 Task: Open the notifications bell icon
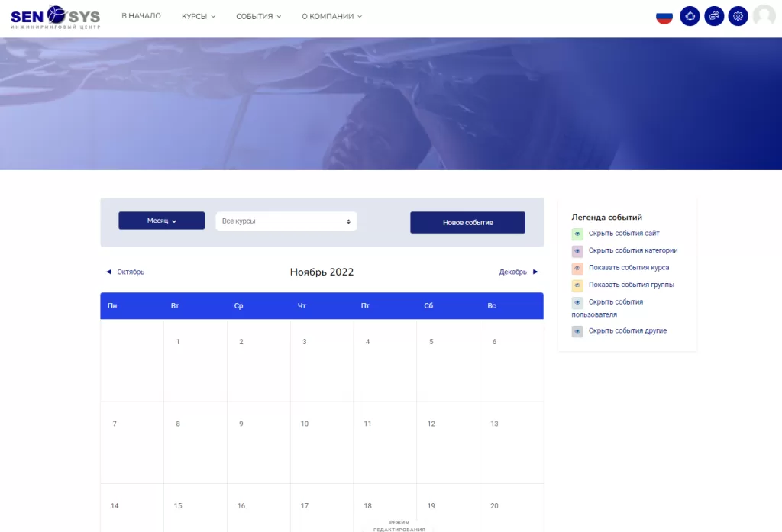[x=690, y=16]
